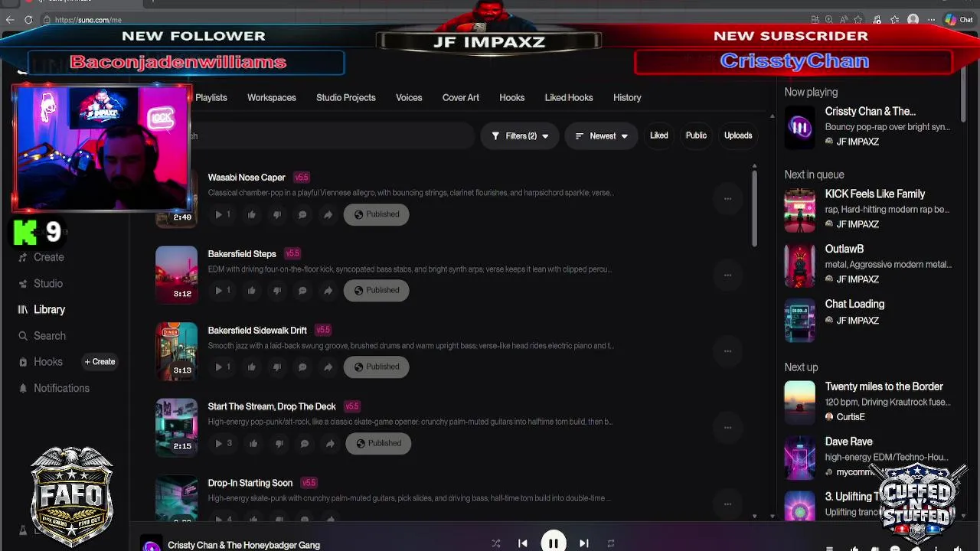Screen dimensions: 980x551
Task: Dislike Start The Stream, Drop The Deck
Action: 279,443
